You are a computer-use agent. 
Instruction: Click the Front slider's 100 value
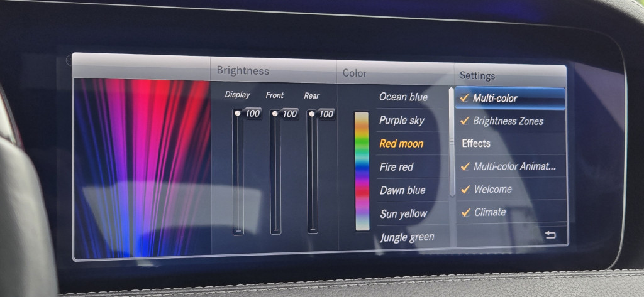(289, 114)
